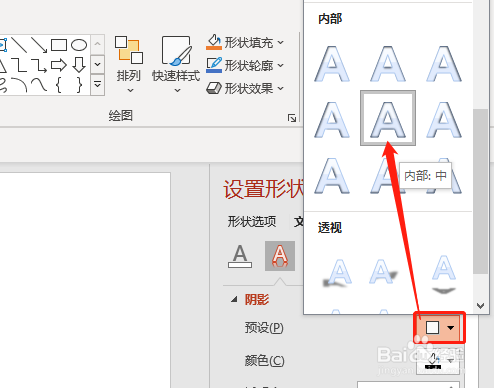Open the 绘图 group dialog launcher

(292, 118)
